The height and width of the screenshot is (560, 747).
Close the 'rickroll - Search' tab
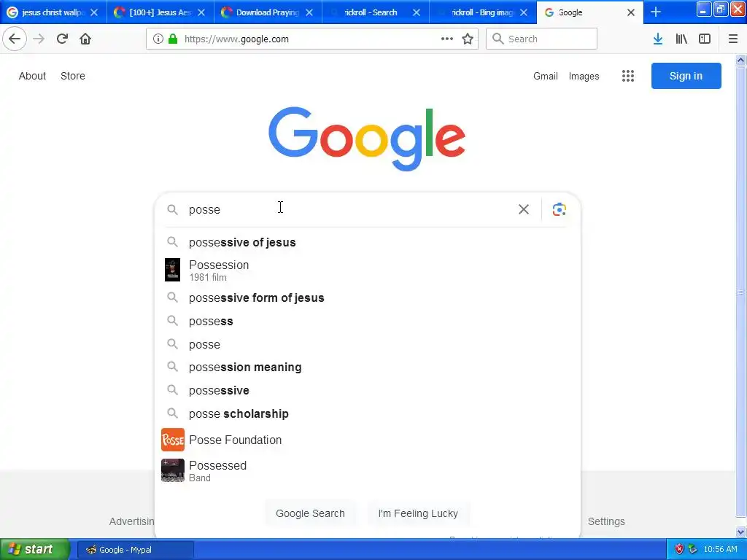[x=417, y=12]
